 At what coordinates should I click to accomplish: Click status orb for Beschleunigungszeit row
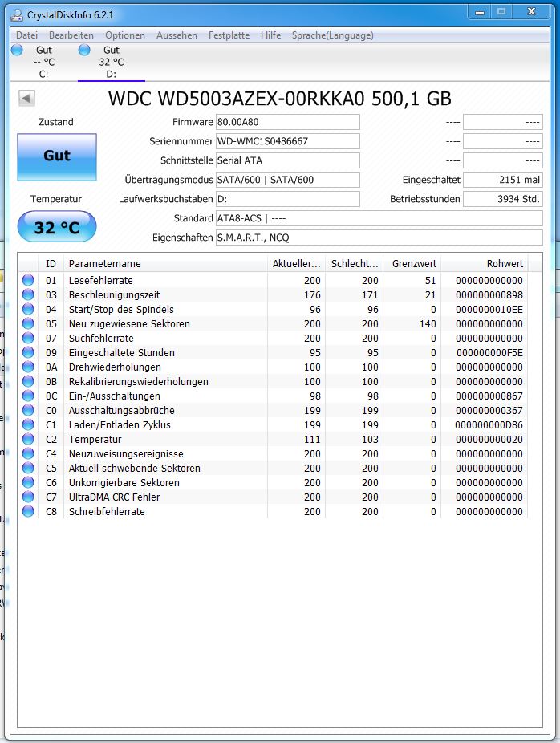point(28,294)
